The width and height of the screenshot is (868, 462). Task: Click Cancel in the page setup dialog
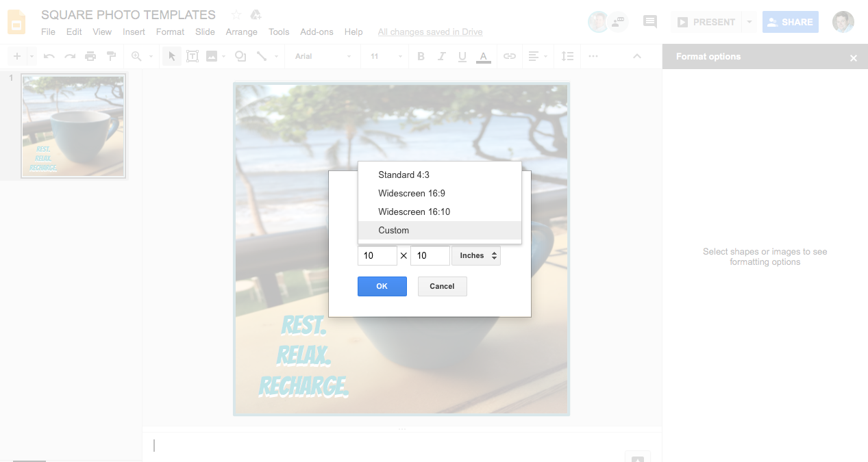click(x=443, y=286)
